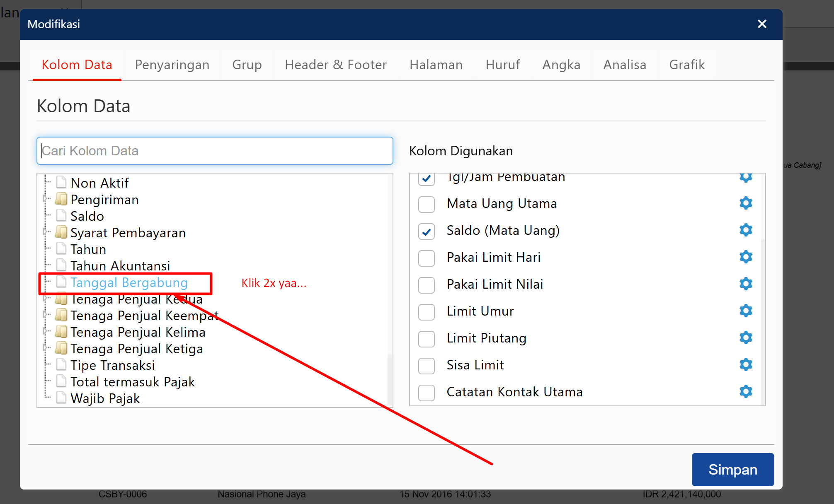The height and width of the screenshot is (504, 834).
Task: Open gear settings for Limit Piutang
Action: click(745, 338)
